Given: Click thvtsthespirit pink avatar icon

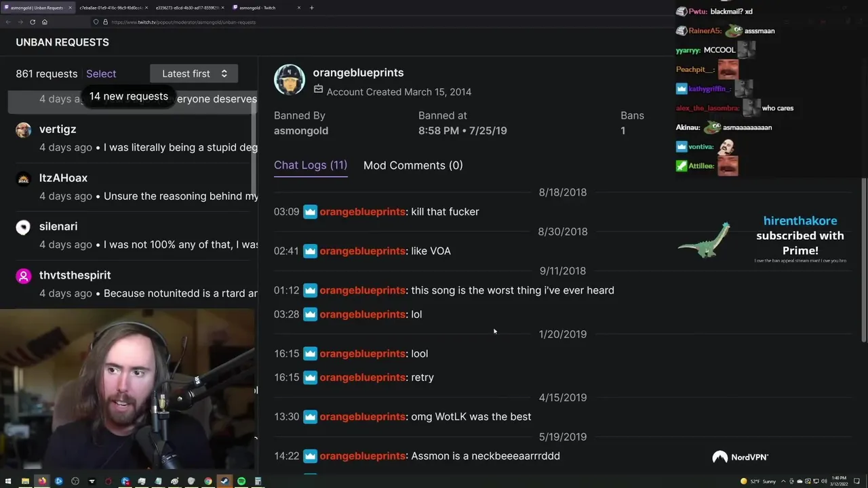Looking at the screenshot, I should pyautogui.click(x=24, y=276).
